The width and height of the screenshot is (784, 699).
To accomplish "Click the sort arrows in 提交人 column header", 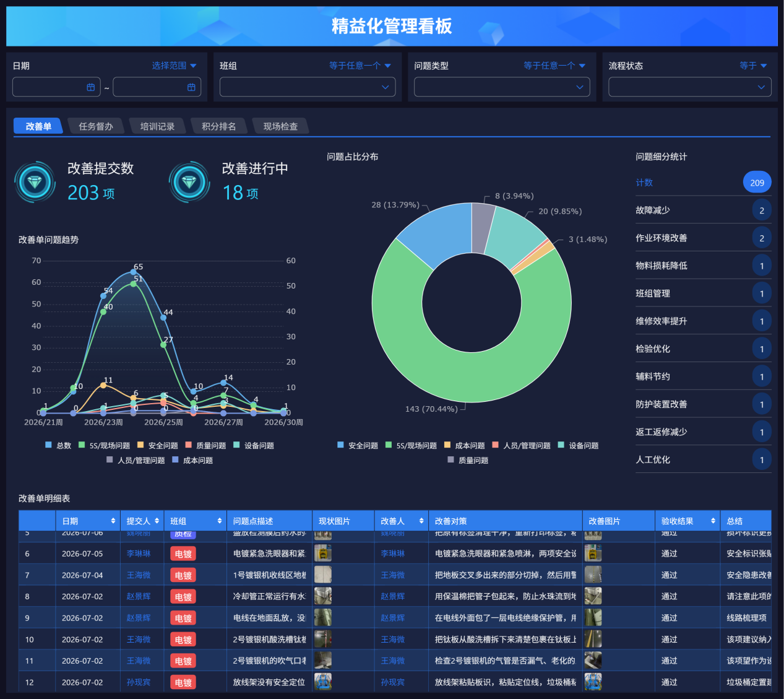I will (157, 521).
